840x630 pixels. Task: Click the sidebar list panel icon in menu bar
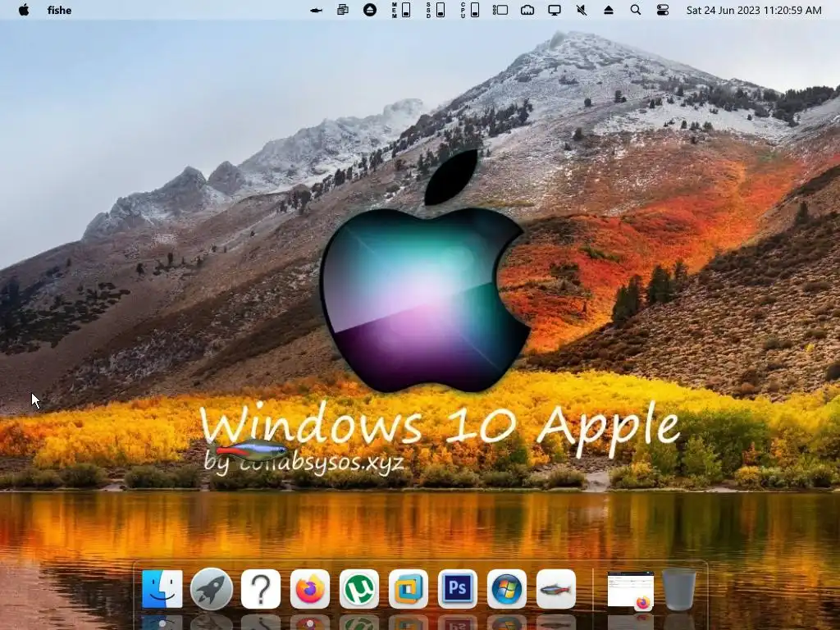pos(500,10)
